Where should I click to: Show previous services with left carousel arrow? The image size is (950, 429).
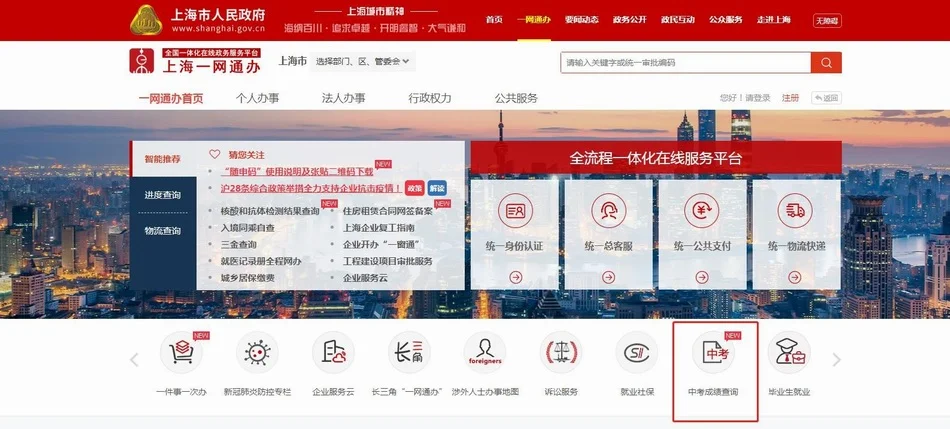click(133, 360)
